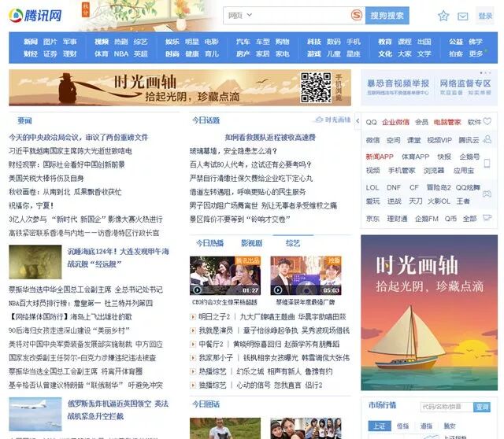
Task: Click the 查询 button in 市场行情
Action: [x=482, y=407]
